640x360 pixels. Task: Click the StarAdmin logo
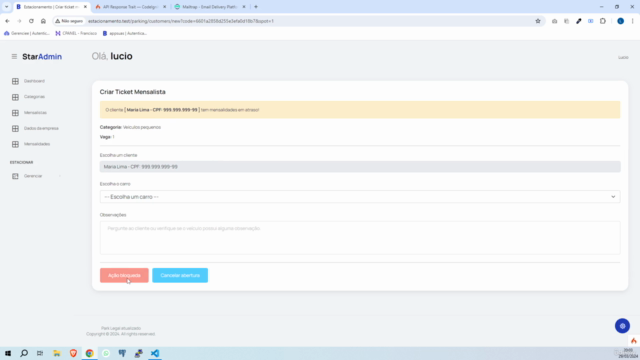click(x=42, y=56)
